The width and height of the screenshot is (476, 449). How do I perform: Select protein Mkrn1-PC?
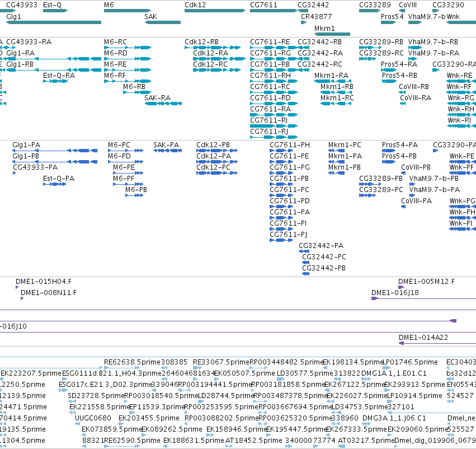(x=336, y=151)
